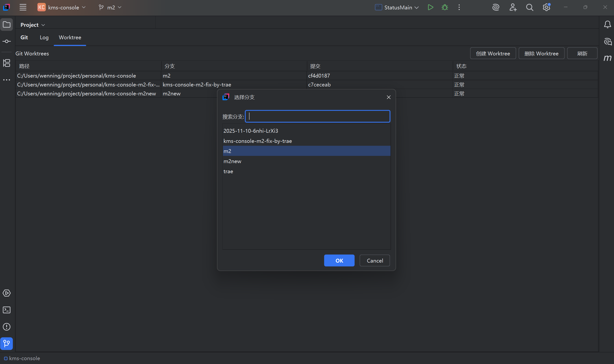Open the kms-console project switcher dropdown
The width and height of the screenshot is (614, 364).
click(x=62, y=7)
